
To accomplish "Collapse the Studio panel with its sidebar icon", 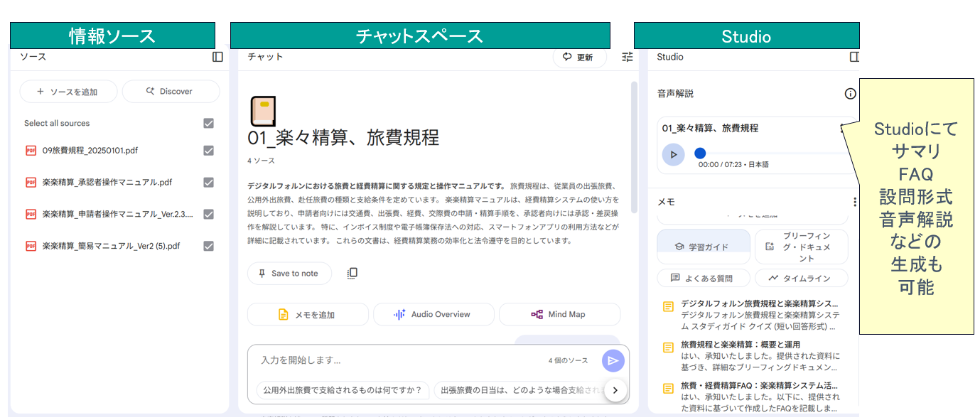I will coord(855,57).
